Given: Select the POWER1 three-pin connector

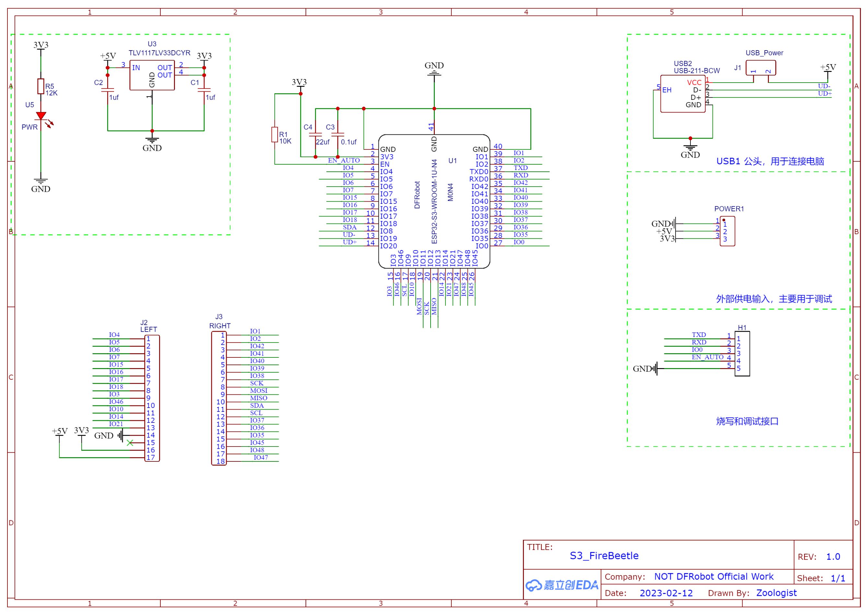Looking at the screenshot, I should (x=727, y=231).
